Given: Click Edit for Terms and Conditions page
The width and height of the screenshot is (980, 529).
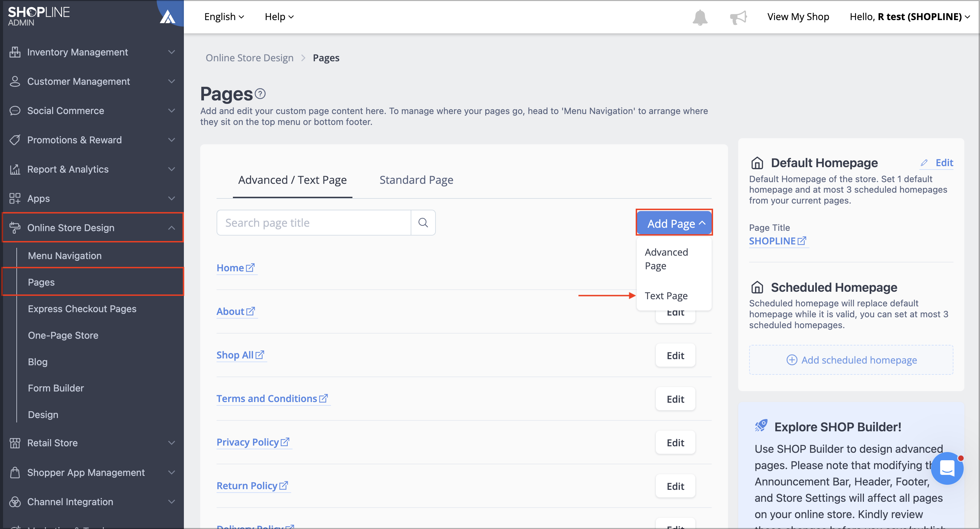Looking at the screenshot, I should point(675,399).
